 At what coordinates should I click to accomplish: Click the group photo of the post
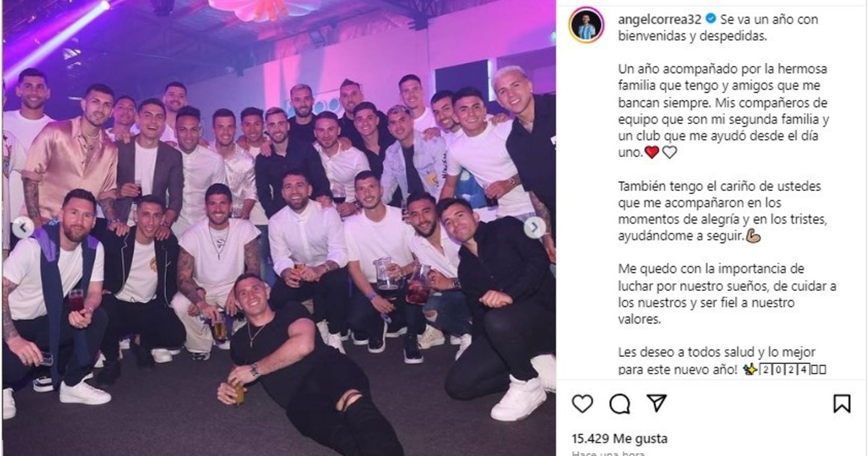coord(278,228)
